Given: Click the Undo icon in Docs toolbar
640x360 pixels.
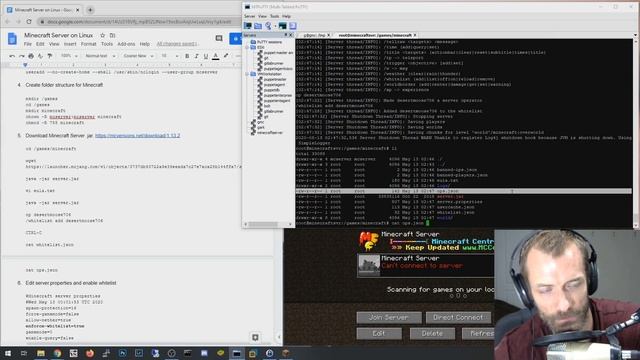Looking at the screenshot, I should pos(12,56).
